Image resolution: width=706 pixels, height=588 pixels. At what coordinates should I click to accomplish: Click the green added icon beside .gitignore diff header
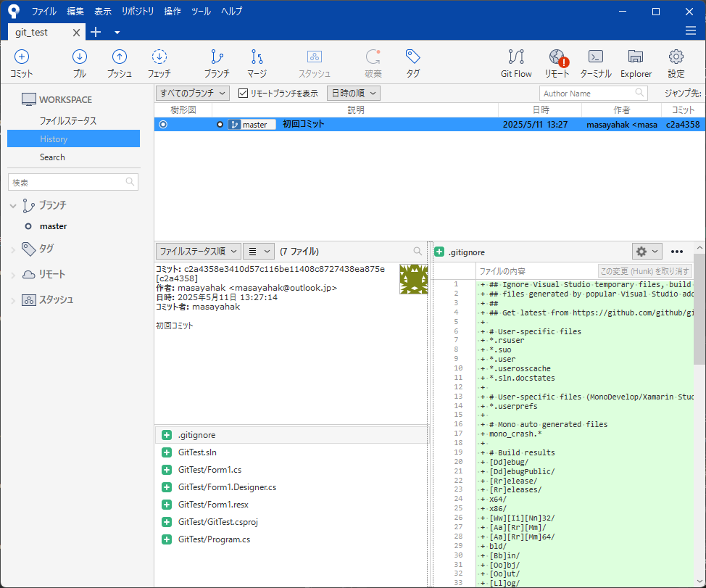[x=439, y=252]
